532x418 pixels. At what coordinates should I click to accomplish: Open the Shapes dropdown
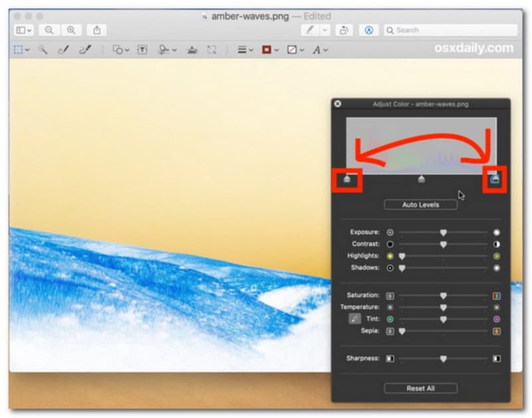point(121,50)
